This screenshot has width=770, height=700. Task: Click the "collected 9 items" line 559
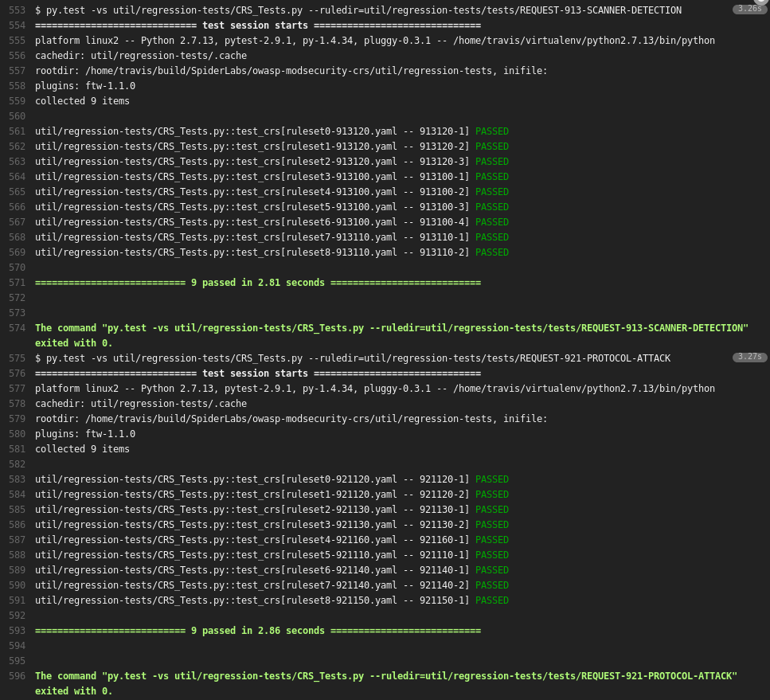coord(82,101)
